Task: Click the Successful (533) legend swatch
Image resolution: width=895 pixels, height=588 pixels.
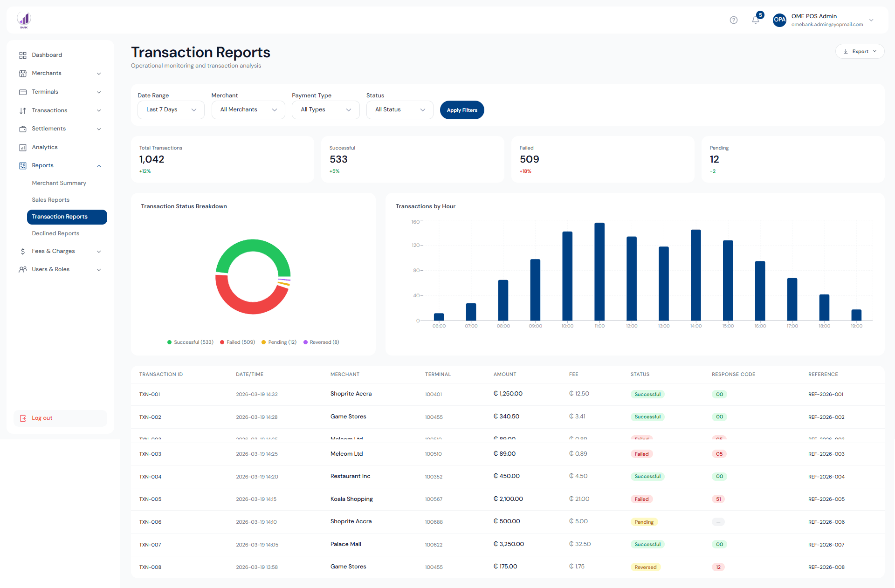Action: tap(170, 342)
